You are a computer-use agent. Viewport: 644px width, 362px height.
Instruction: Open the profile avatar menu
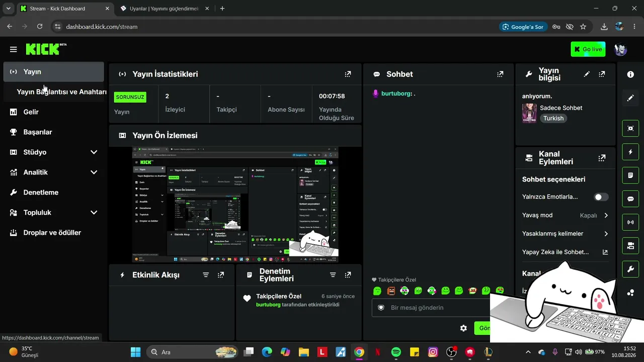[621, 49]
